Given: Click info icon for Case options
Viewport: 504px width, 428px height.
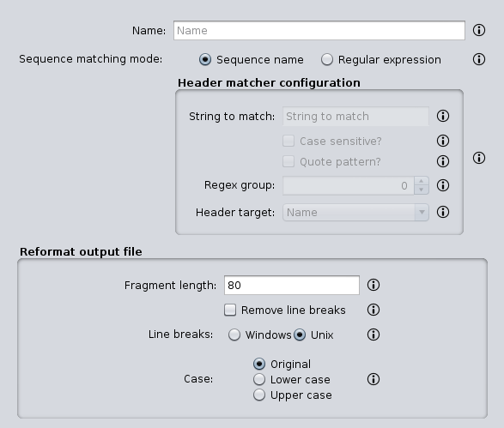Looking at the screenshot, I should click(373, 379).
